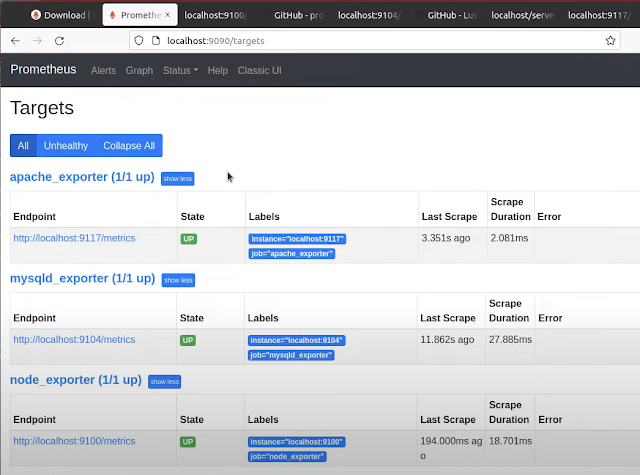Click the 2.081ms scrape duration
The image size is (640, 475).
(x=509, y=238)
